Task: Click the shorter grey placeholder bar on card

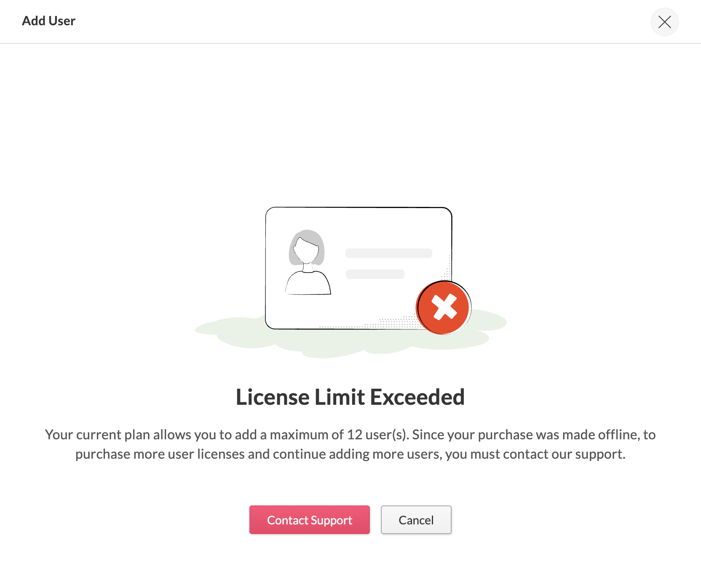Action: (375, 274)
